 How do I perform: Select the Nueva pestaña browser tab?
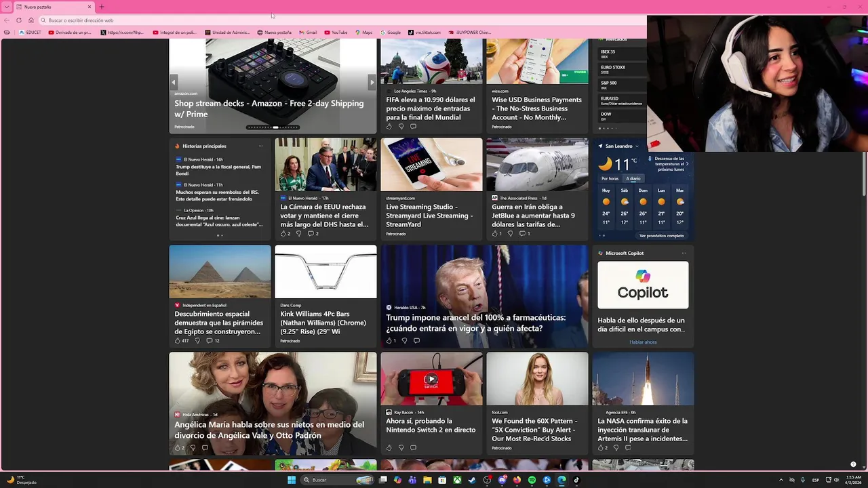coord(54,7)
